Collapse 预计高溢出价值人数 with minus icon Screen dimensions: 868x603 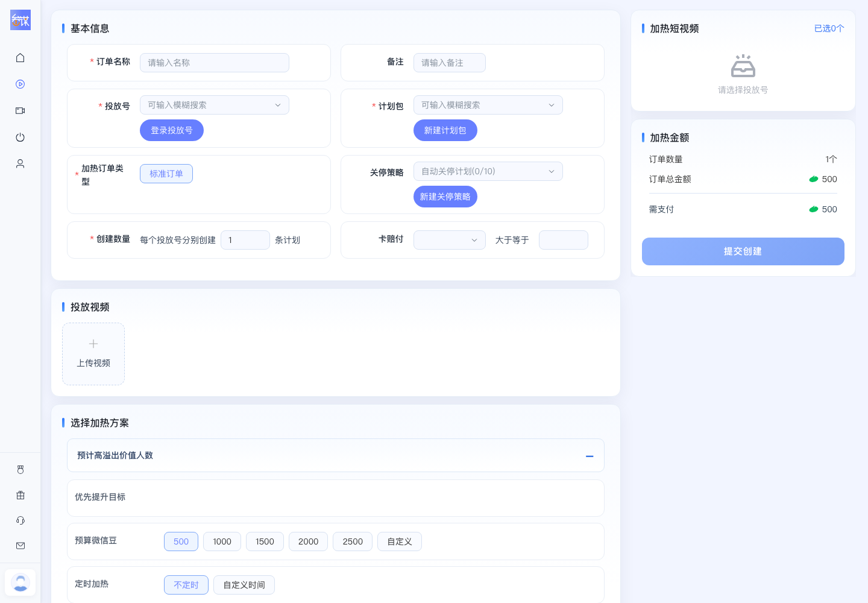point(590,456)
